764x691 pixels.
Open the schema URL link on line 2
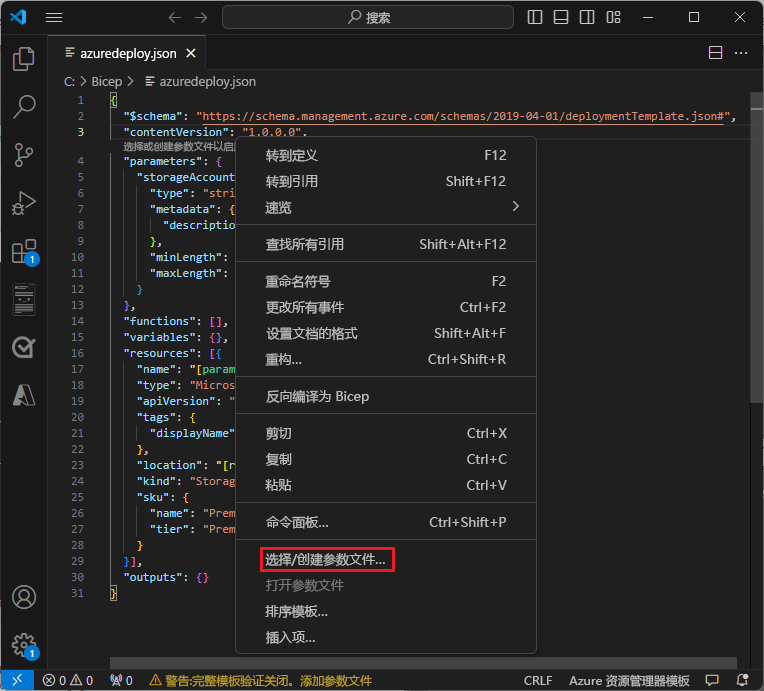(463, 116)
